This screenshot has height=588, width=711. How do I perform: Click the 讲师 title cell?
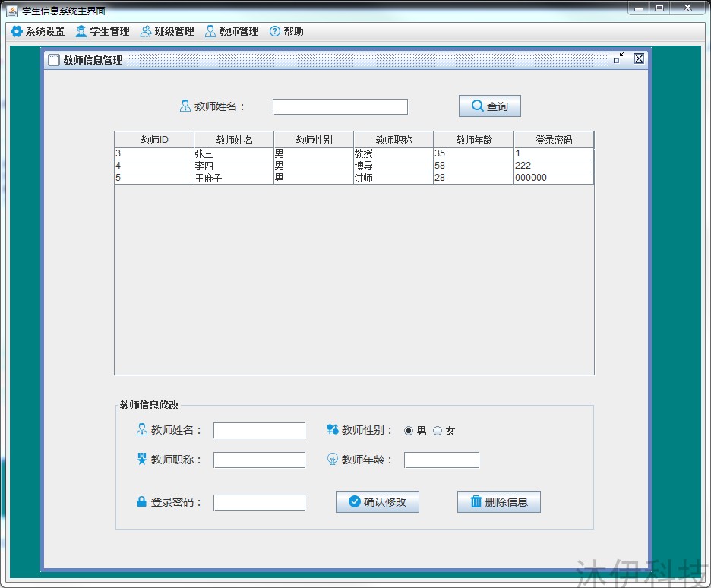point(393,178)
